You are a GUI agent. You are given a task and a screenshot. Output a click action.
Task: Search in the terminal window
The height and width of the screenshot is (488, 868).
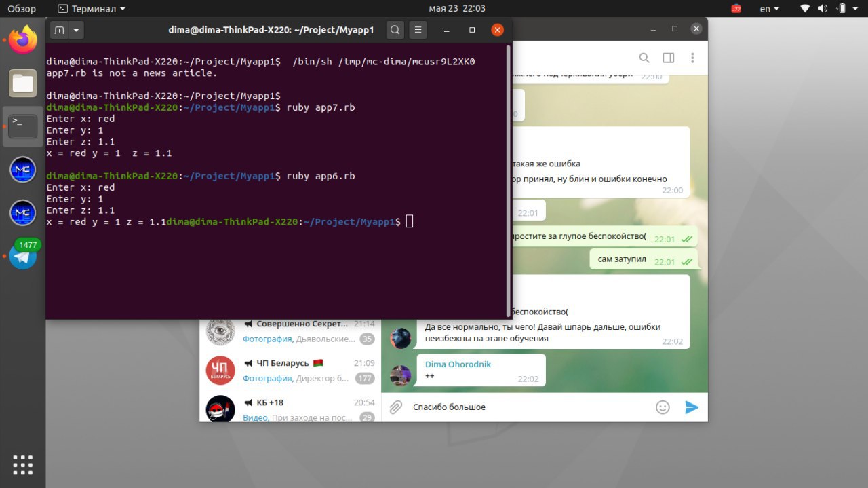[395, 30]
